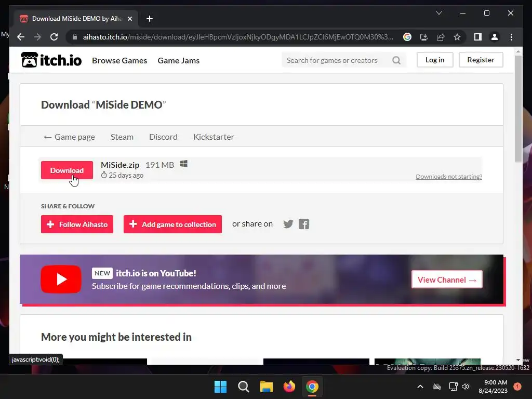Open volume control in system tray
The image size is (532, 399).
tap(465, 387)
